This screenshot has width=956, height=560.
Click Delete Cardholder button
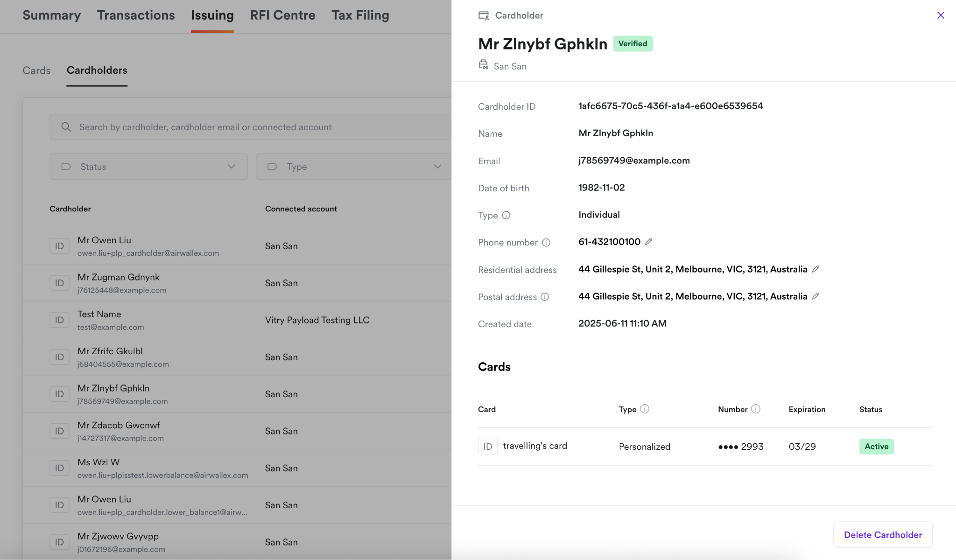click(x=882, y=535)
